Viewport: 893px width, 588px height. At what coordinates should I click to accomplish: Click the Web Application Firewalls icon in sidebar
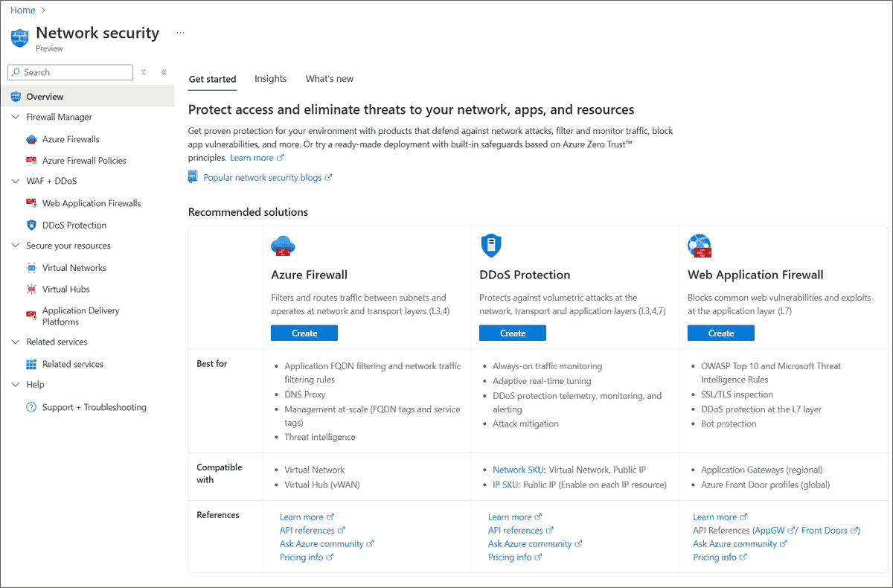tap(31, 202)
